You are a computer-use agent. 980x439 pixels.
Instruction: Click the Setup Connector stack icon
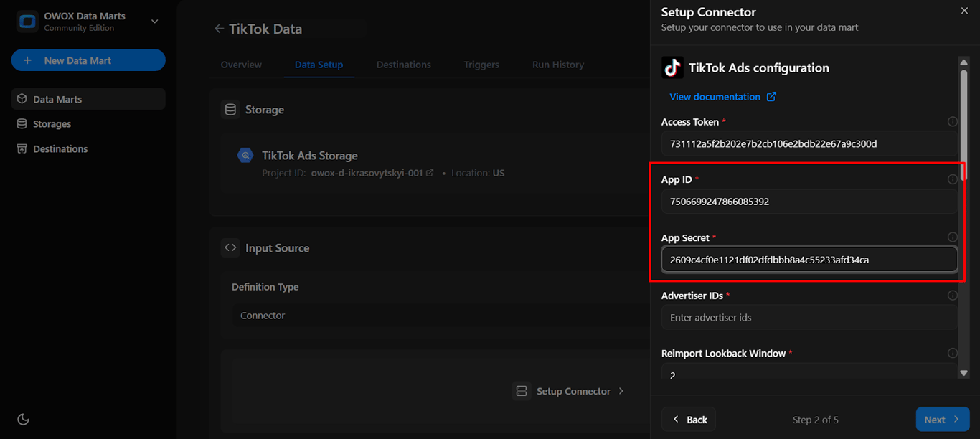522,391
